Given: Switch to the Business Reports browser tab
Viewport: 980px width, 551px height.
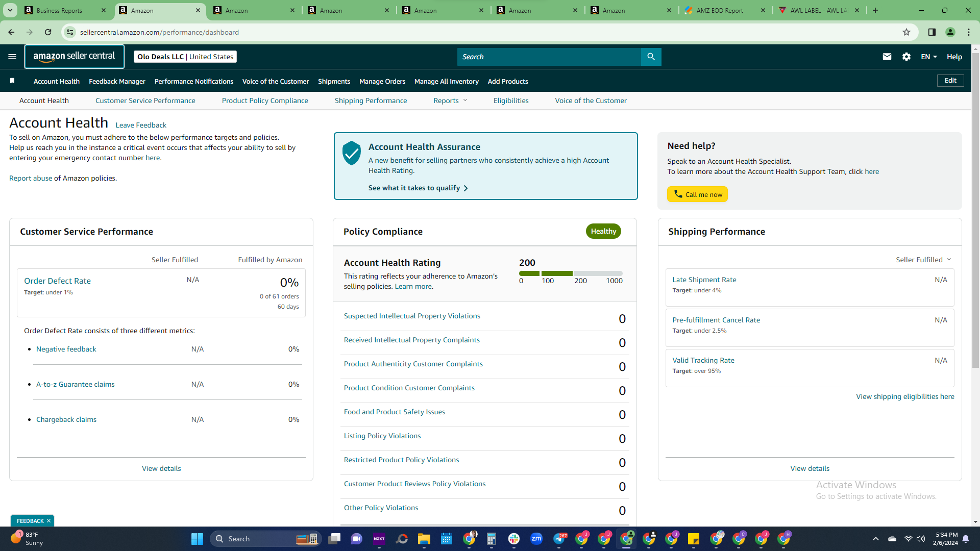Looking at the screenshot, I should coord(65,10).
